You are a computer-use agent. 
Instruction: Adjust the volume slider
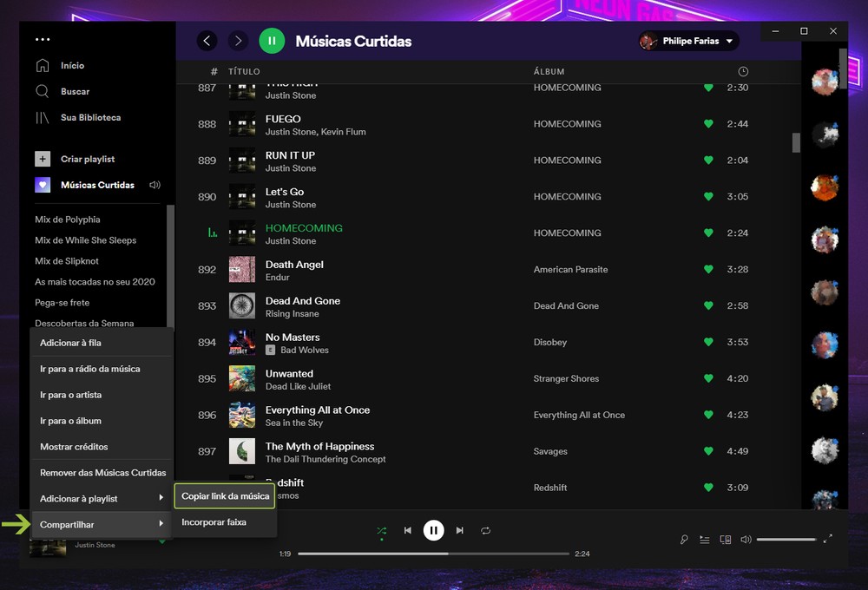point(786,540)
